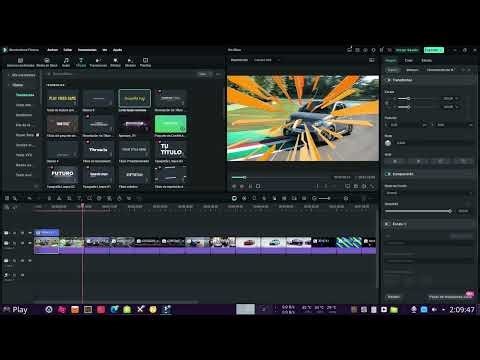Click the white circular icon in timeline toolbar
This screenshot has width=480, height=360.
pyautogui.click(x=234, y=198)
